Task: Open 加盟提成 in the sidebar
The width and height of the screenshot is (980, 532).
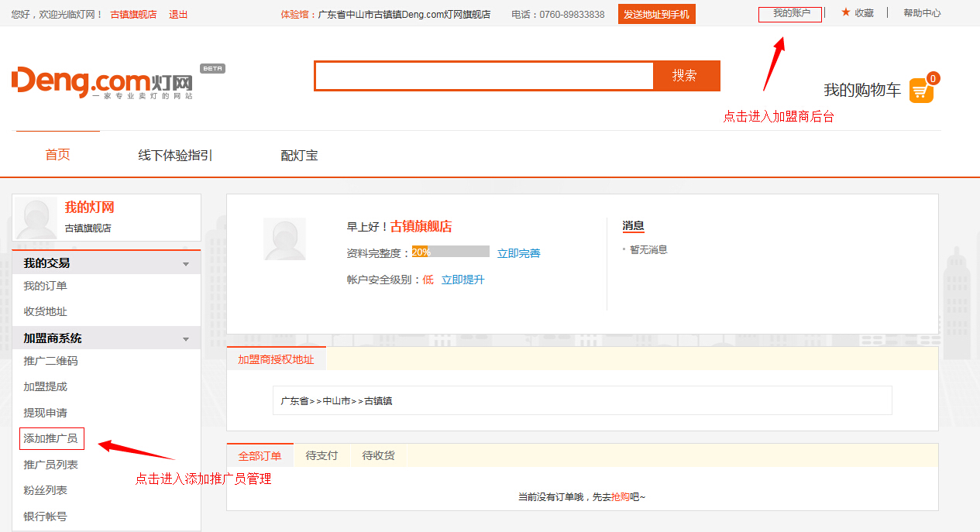Action: click(45, 386)
